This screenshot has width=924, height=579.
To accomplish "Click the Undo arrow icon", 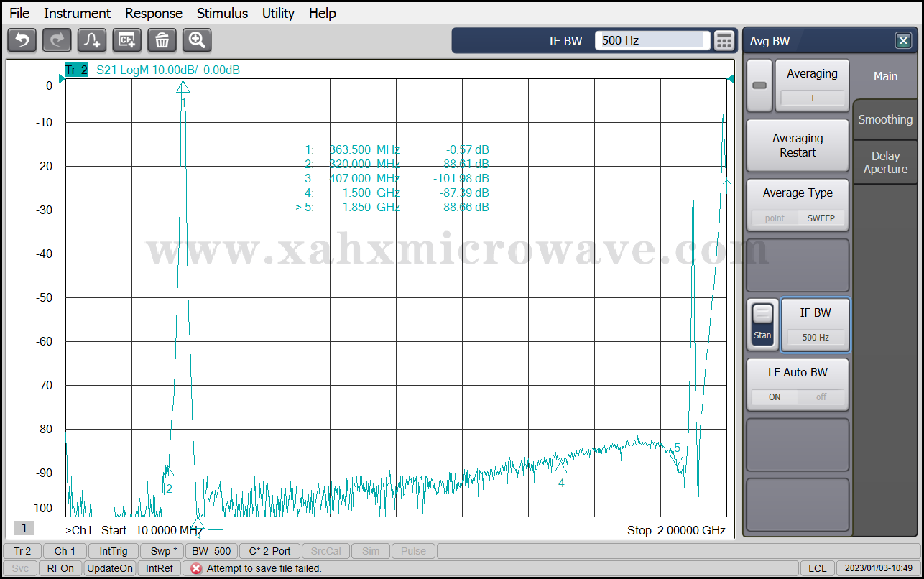I will [x=22, y=40].
